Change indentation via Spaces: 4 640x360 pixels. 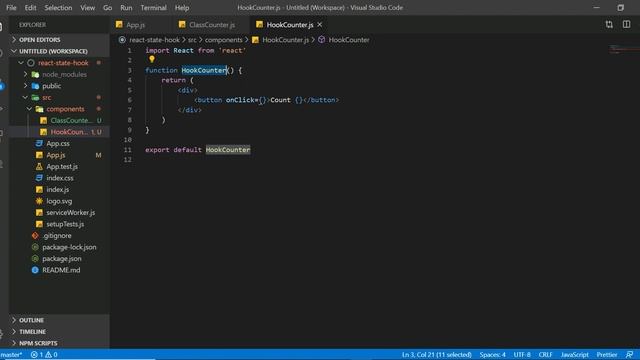point(492,355)
